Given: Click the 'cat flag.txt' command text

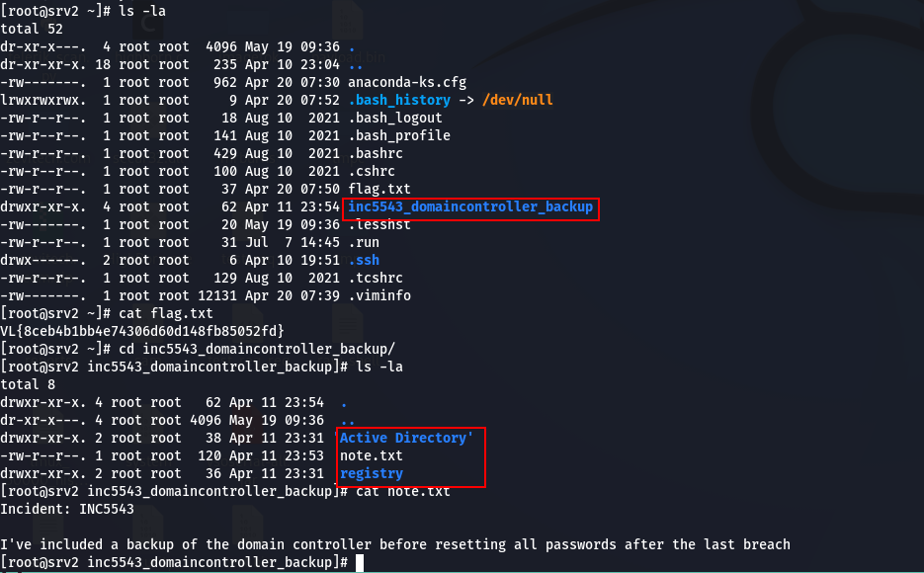Looking at the screenshot, I should click(x=166, y=314).
